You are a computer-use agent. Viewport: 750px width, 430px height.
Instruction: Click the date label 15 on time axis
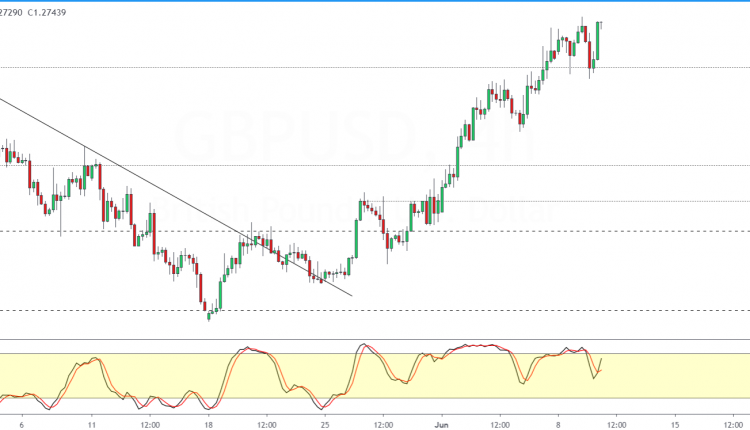click(675, 425)
